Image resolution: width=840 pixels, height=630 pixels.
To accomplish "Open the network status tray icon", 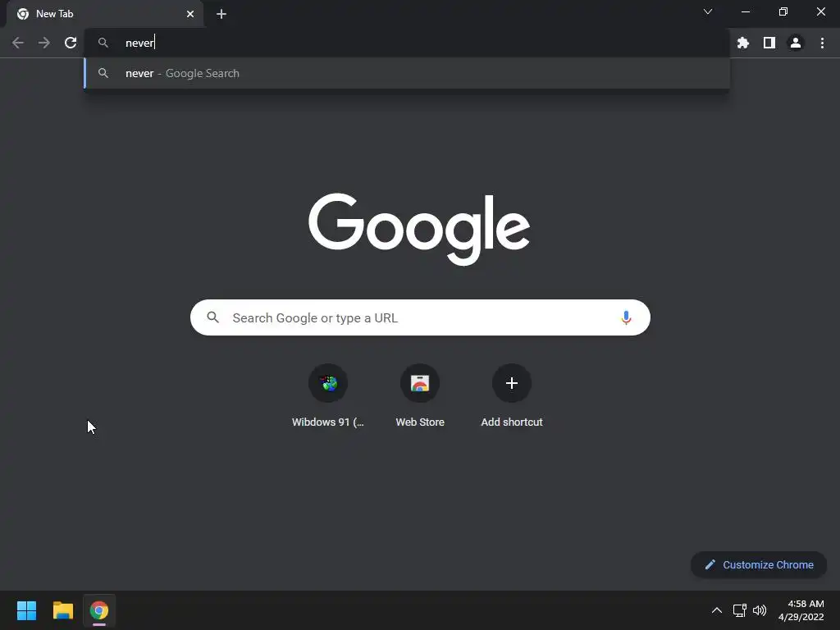I will 740,610.
